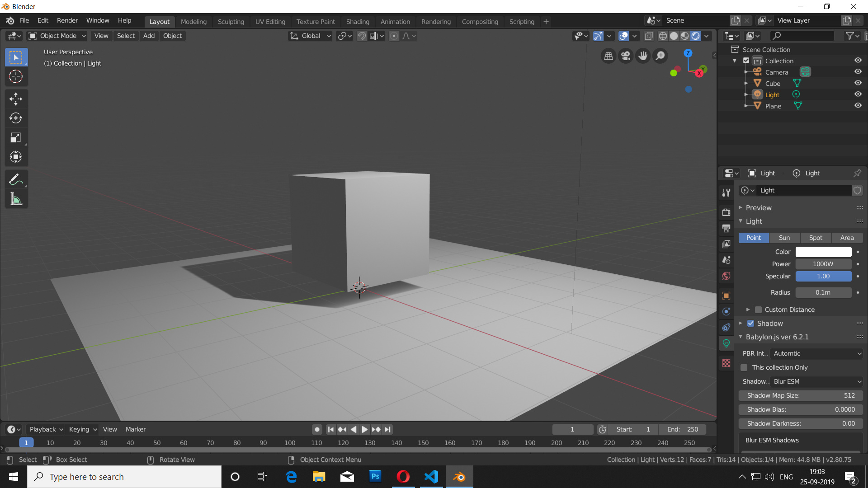Select the Measure ruler tool
Screen dimensions: 868x488
pyautogui.click(x=16, y=199)
